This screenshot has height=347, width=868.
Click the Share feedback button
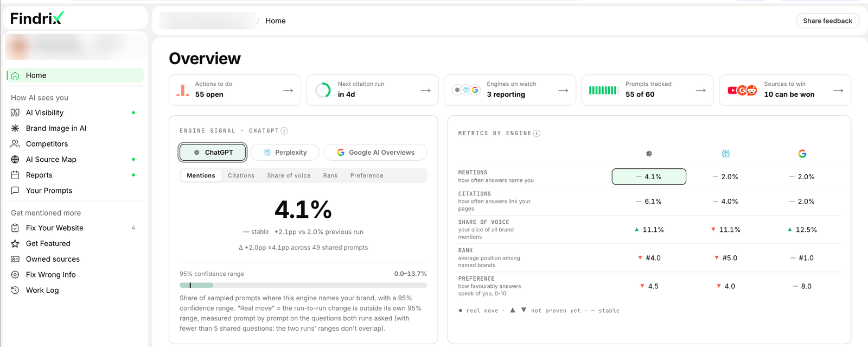[827, 21]
